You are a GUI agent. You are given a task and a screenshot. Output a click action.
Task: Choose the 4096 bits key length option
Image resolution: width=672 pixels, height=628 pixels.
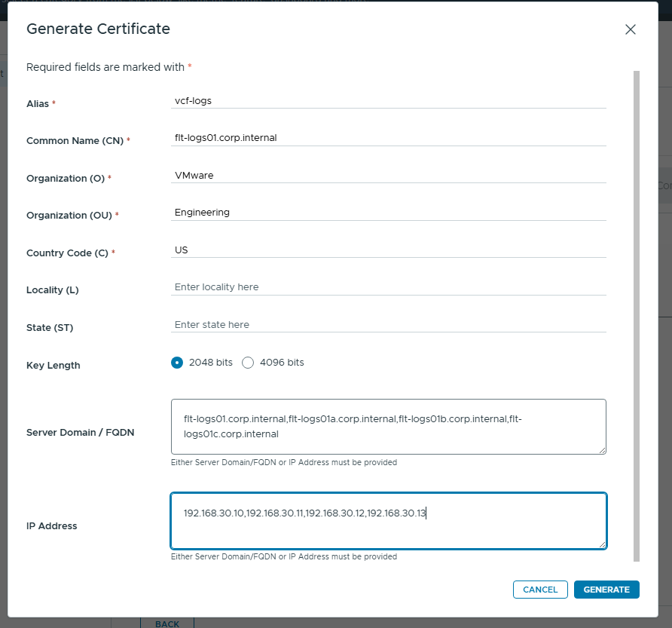point(248,363)
